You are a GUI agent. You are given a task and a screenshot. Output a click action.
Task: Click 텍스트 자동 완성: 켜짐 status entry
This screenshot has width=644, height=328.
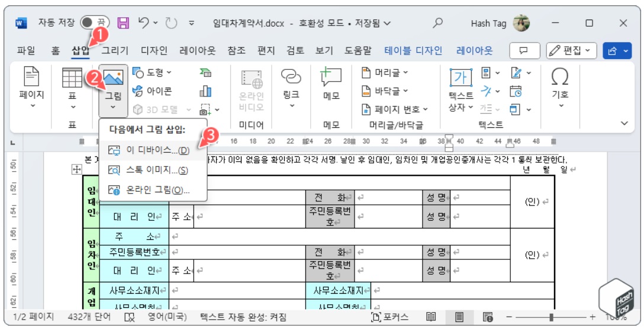pos(243,317)
